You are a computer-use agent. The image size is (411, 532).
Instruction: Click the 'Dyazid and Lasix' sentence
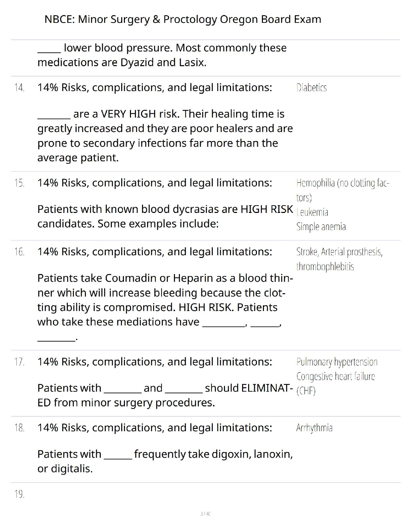click(122, 62)
